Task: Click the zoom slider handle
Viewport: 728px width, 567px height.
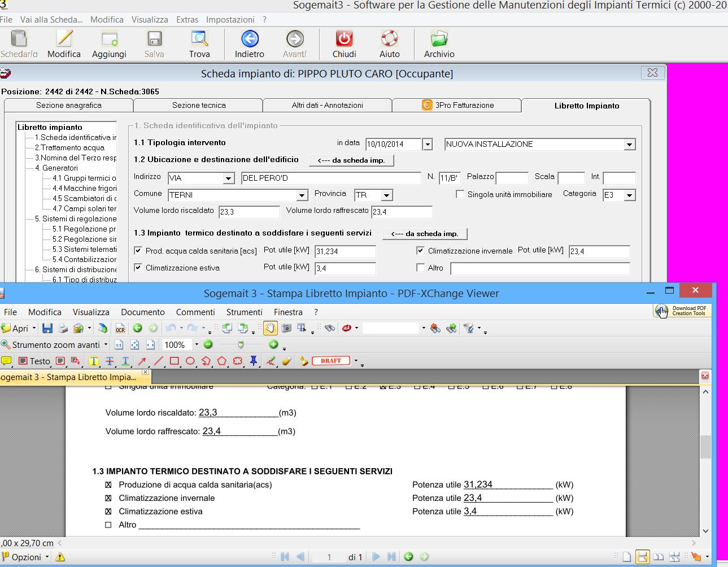Action: click(241, 344)
